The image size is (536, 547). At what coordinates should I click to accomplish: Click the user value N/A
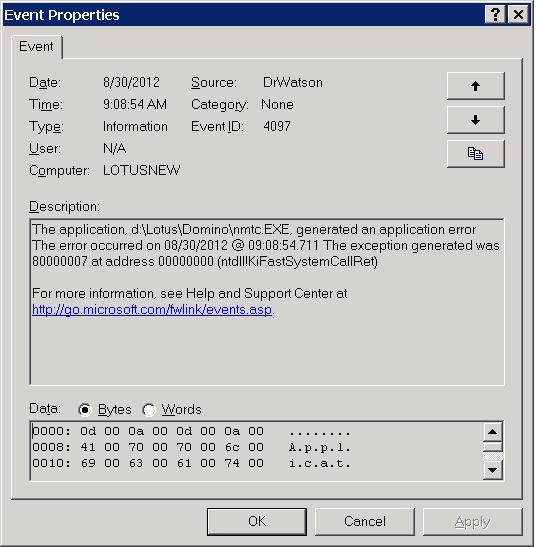115,149
